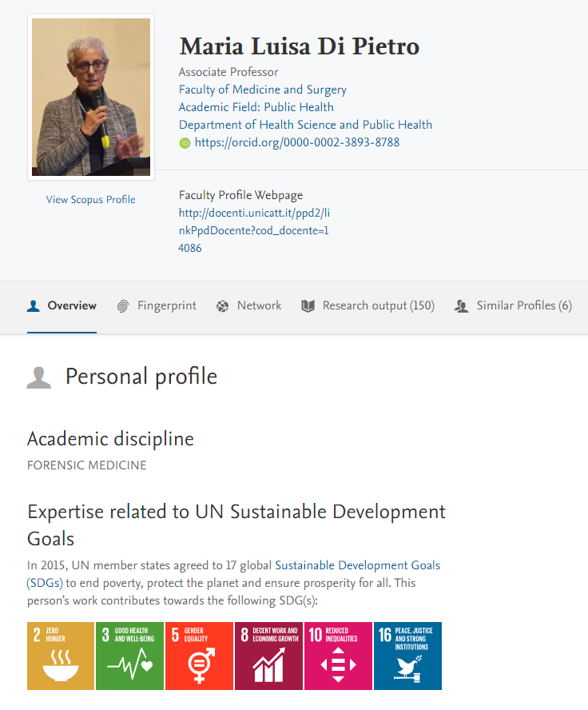The image size is (588, 710).
Task: Switch to the Network tab
Action: pos(248,305)
